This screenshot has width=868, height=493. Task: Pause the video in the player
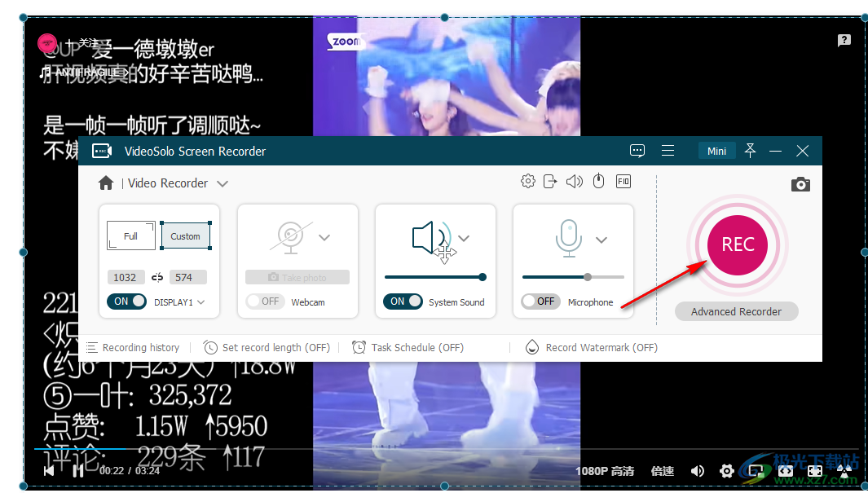pyautogui.click(x=78, y=470)
